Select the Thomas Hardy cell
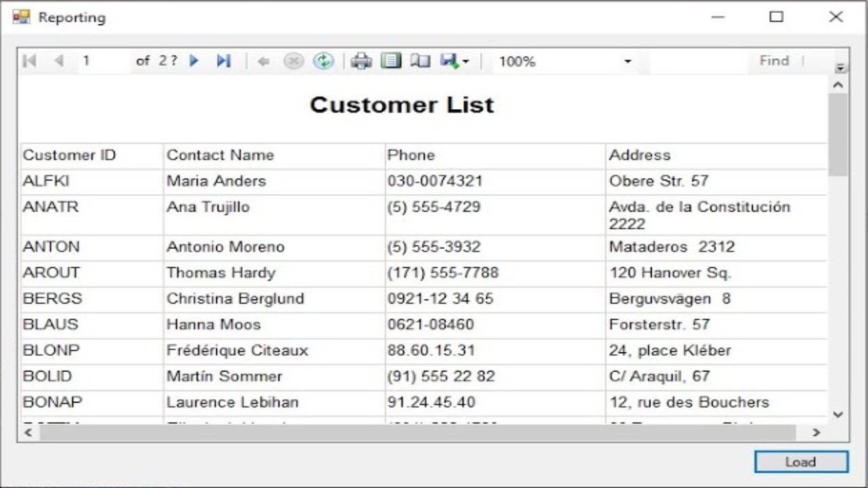Viewport: 868px width, 488px height. click(275, 274)
